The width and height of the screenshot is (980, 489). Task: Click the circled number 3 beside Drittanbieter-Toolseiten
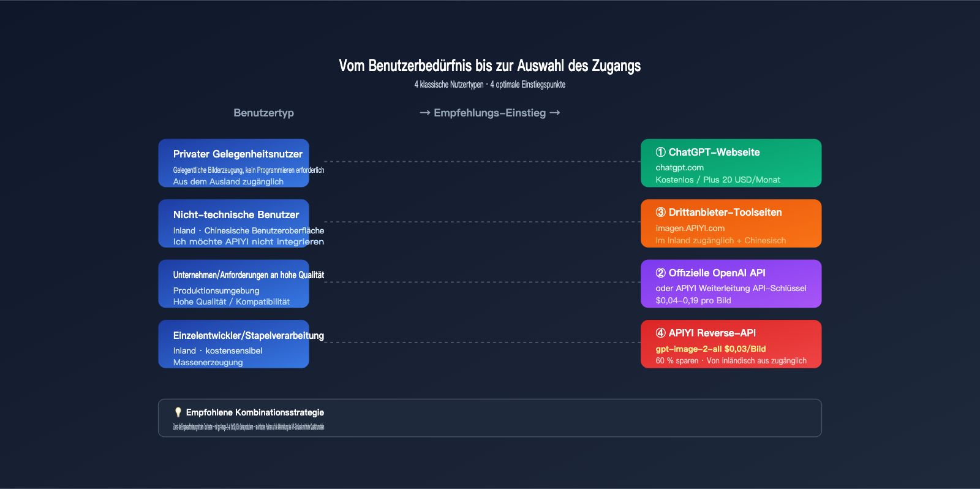click(660, 213)
